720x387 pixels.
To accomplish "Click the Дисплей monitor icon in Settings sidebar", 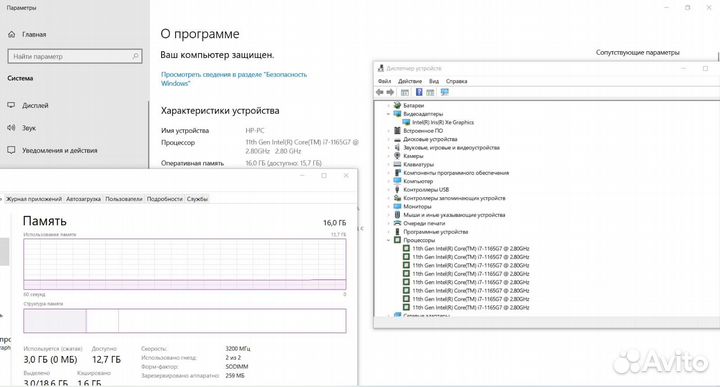I will pos(11,105).
